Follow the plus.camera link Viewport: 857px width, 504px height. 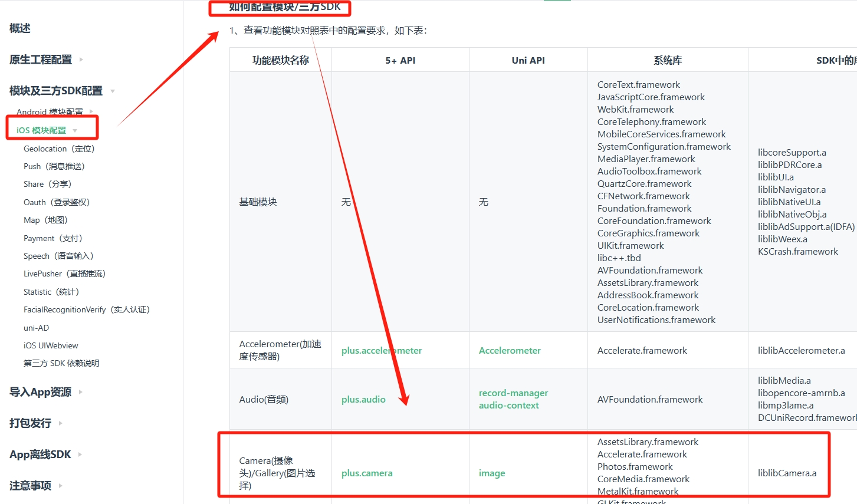click(367, 473)
